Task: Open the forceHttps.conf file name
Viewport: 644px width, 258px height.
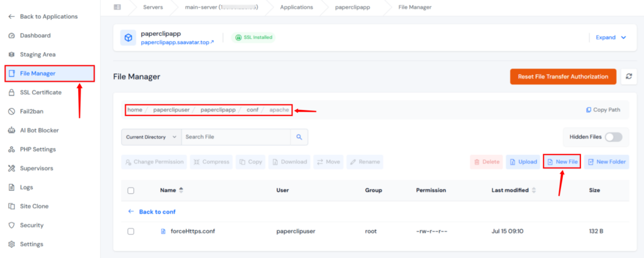Action: (192, 232)
